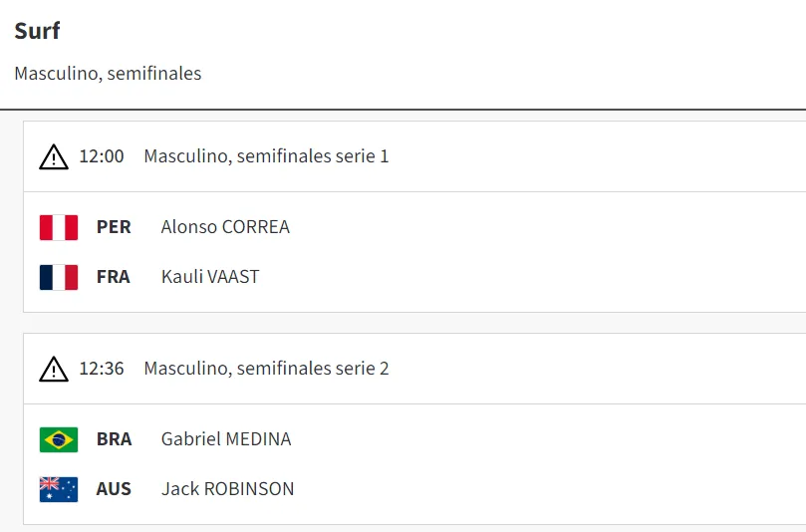Click the 12:00 start time
This screenshot has width=806, height=532.
tap(102, 156)
